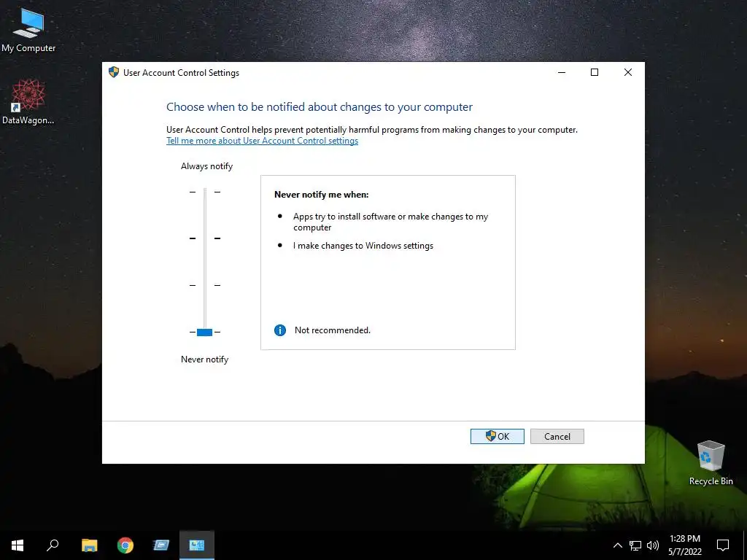The width and height of the screenshot is (747, 560).
Task: Click 'Not recommended.' text
Action: pyautogui.click(x=333, y=330)
